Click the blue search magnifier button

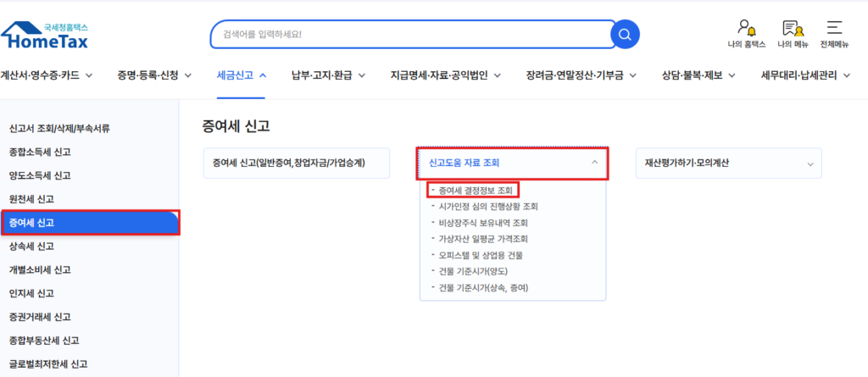(x=625, y=35)
